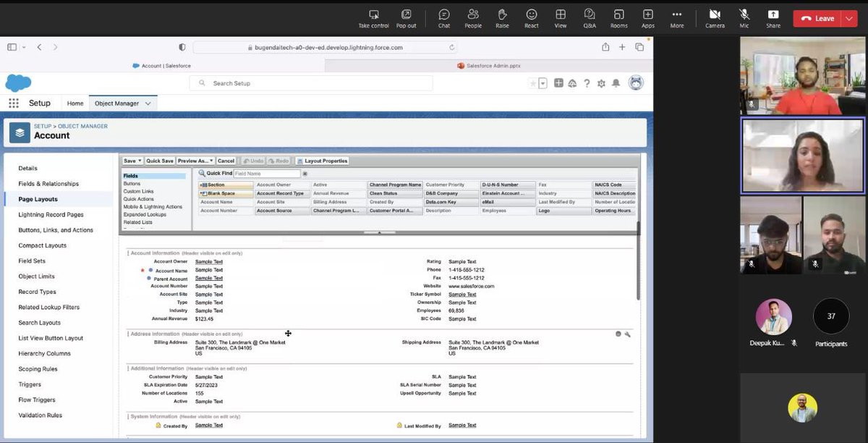Open a new Safari tab

pyautogui.click(x=622, y=47)
